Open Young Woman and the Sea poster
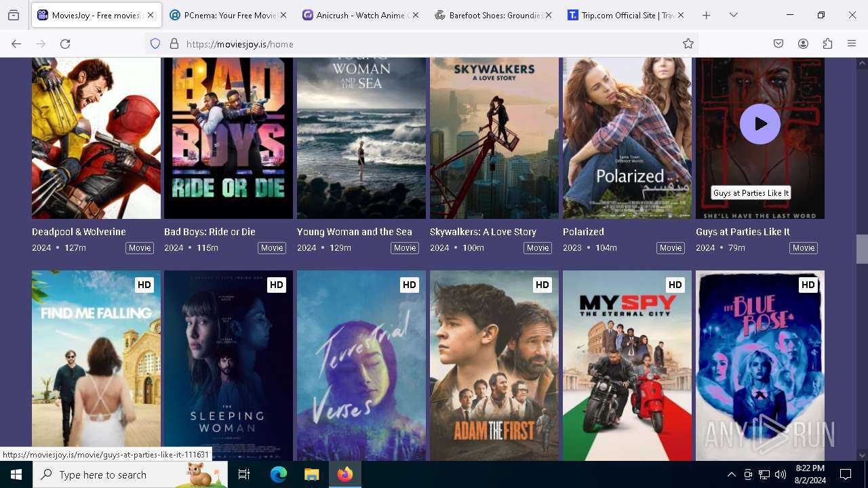 [361, 138]
